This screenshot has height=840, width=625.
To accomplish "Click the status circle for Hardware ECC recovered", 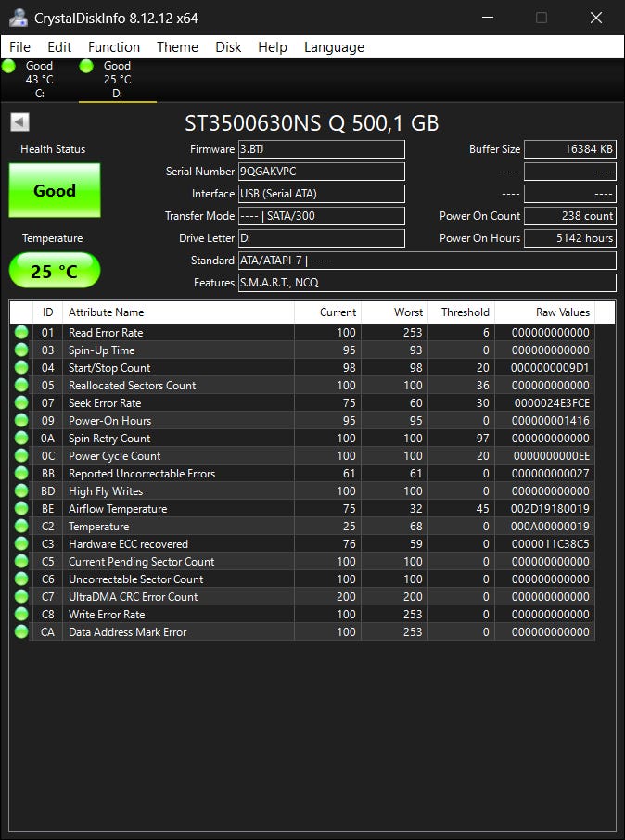I will click(21, 543).
